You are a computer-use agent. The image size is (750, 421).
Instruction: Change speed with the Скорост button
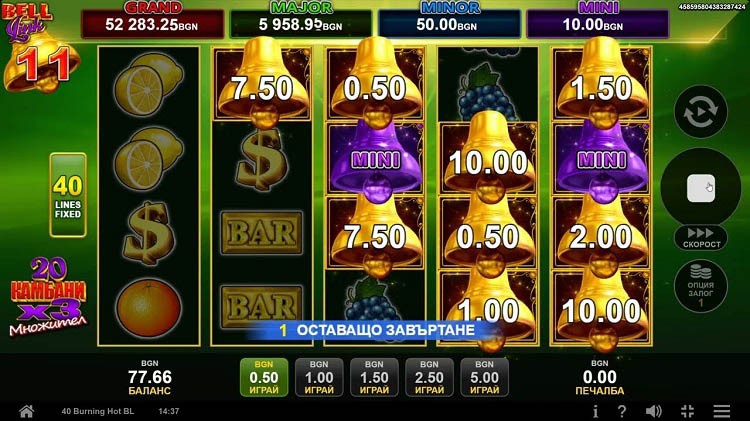tap(701, 238)
